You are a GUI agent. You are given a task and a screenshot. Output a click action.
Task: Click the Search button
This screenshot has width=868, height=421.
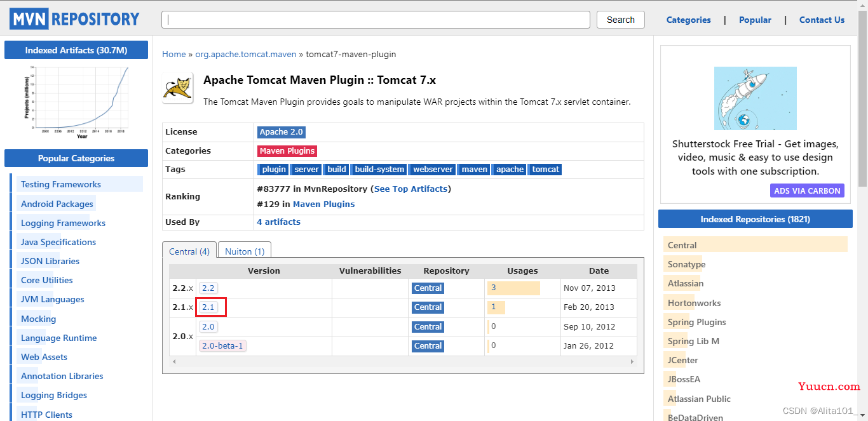coord(621,20)
